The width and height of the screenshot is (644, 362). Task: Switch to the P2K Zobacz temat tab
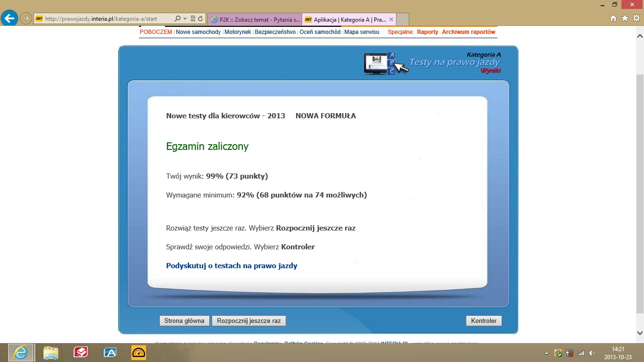[x=255, y=19]
